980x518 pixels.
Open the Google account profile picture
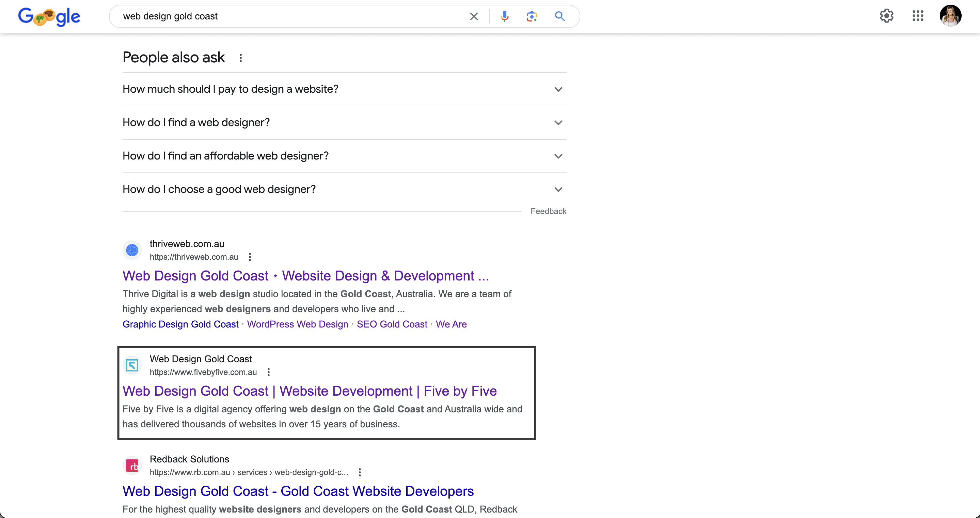coord(950,16)
